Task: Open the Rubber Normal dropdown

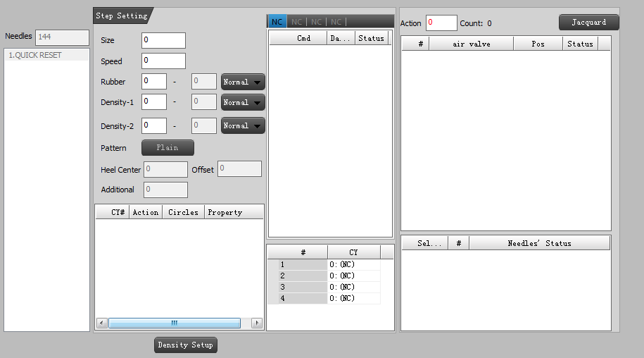Action: tap(243, 82)
